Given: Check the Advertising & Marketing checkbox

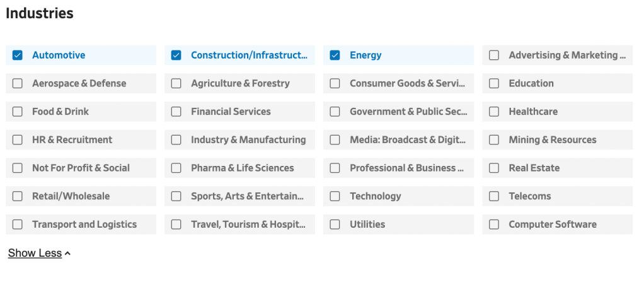Looking at the screenshot, I should point(495,56).
